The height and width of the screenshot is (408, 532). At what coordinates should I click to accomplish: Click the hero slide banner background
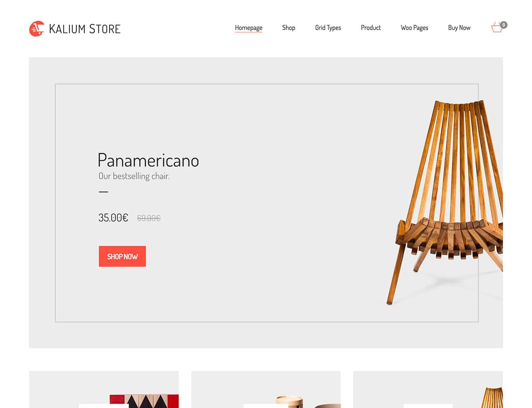pos(266,202)
